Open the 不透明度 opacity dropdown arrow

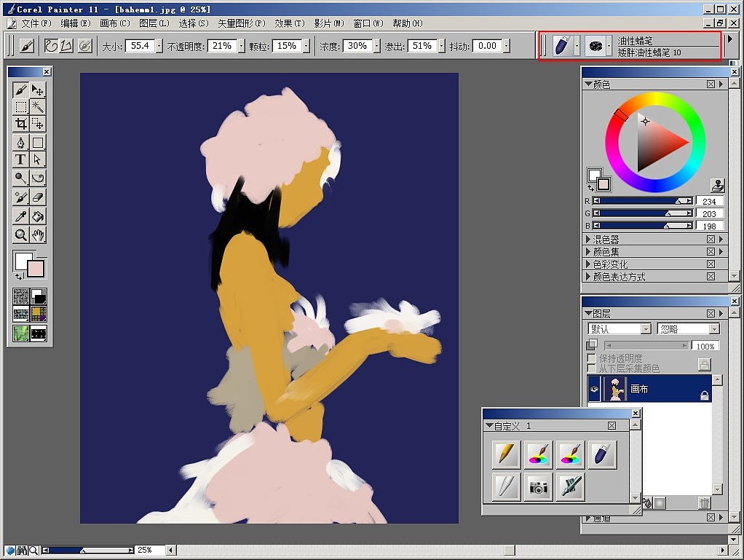click(241, 46)
